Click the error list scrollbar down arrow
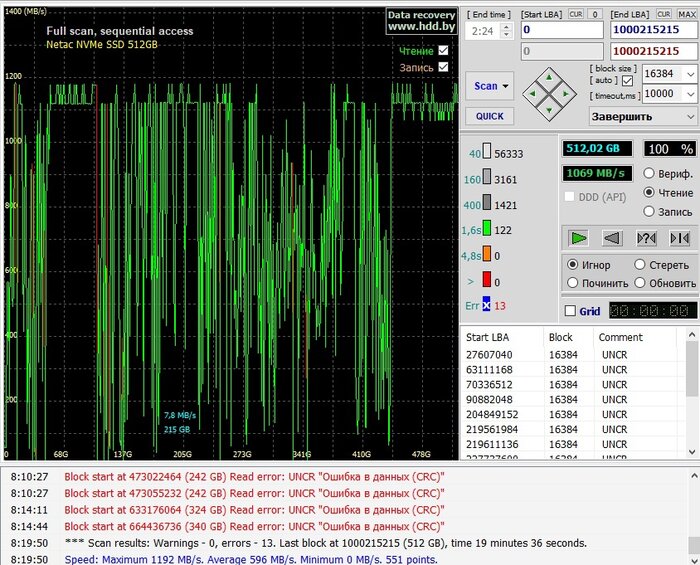The height and width of the screenshot is (565, 700). 692,453
